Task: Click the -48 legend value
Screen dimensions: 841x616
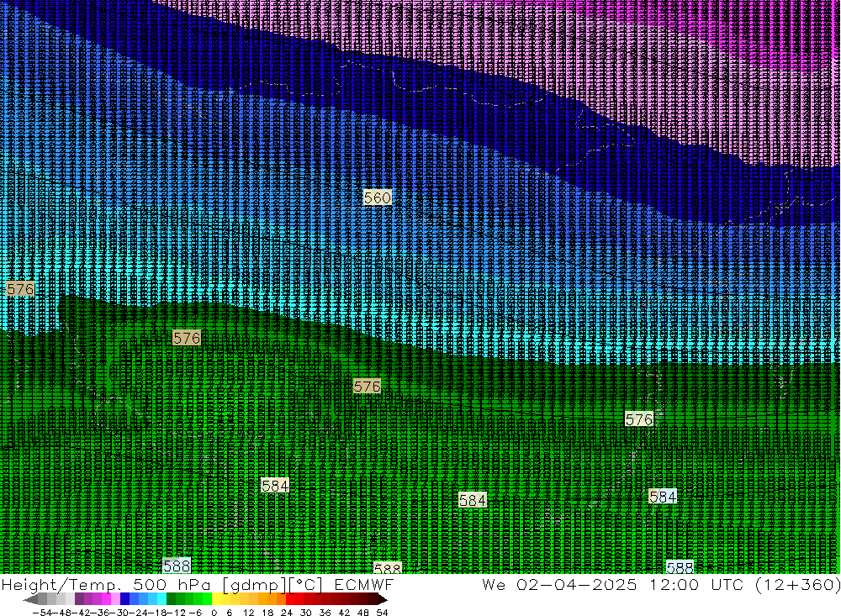Action: click(x=62, y=613)
